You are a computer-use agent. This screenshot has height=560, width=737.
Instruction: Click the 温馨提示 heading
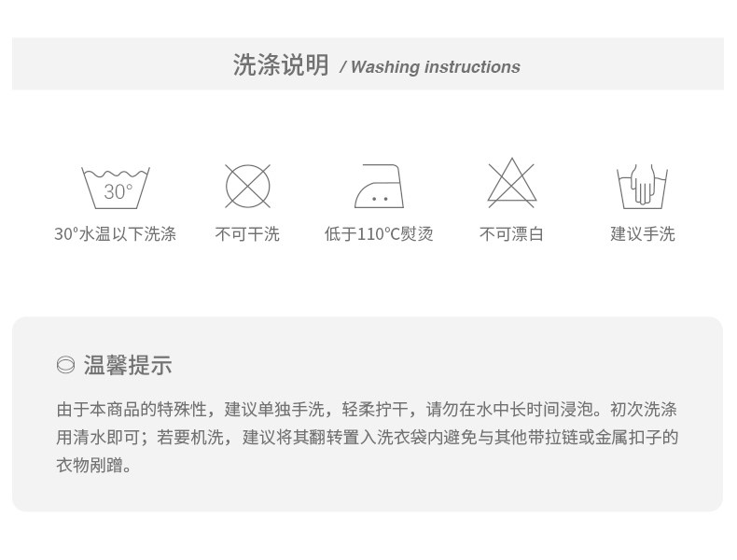point(128,365)
